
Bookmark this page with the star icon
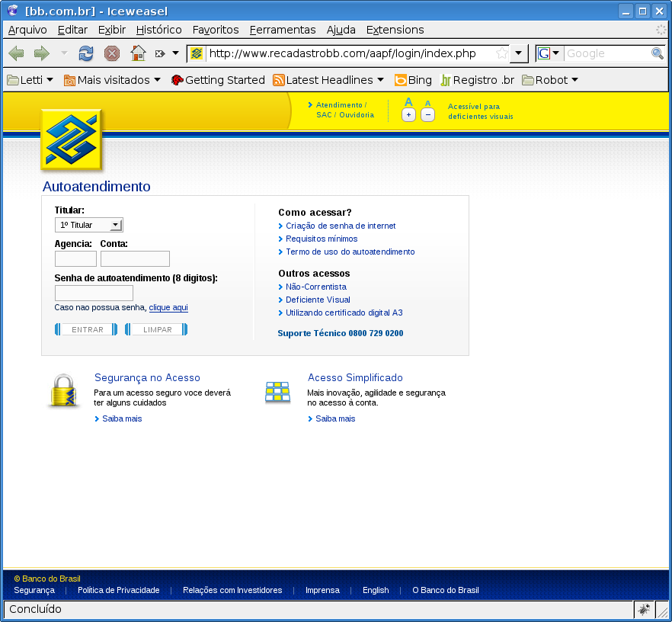502,53
